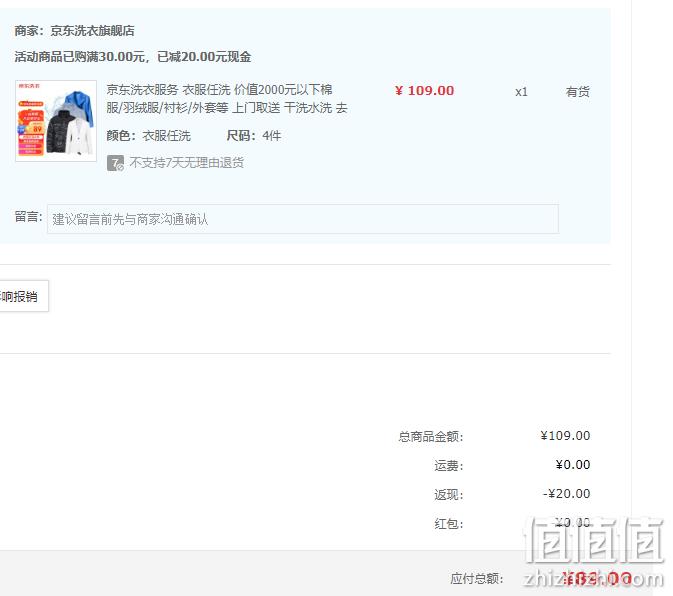Focus the 留言 message input field
This screenshot has width=673, height=596.
[303, 219]
